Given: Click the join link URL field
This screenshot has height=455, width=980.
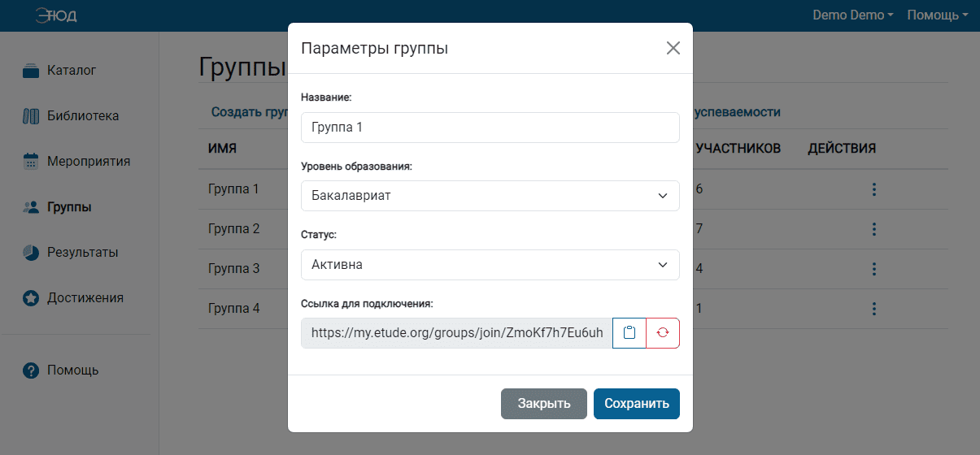Looking at the screenshot, I should 457,333.
